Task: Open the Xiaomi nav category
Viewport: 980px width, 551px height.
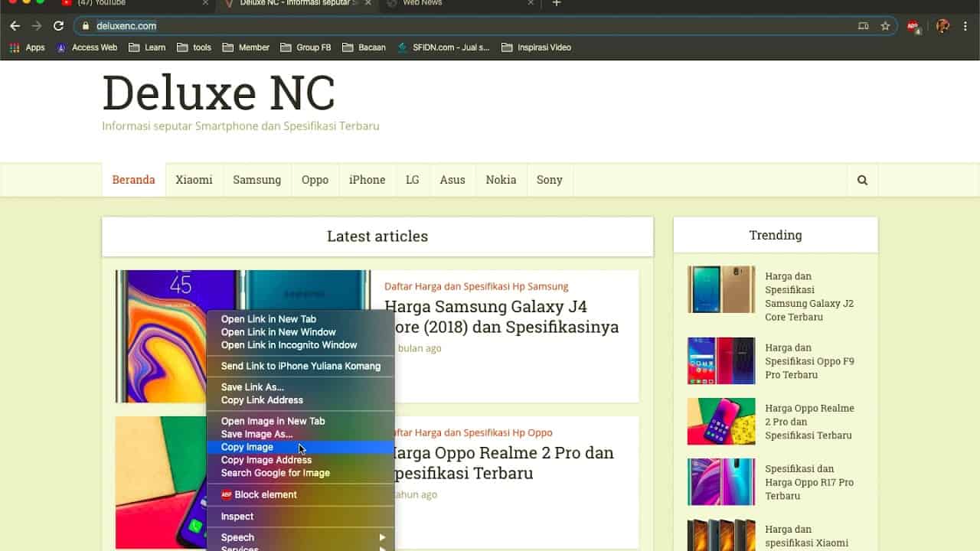Action: pos(194,180)
